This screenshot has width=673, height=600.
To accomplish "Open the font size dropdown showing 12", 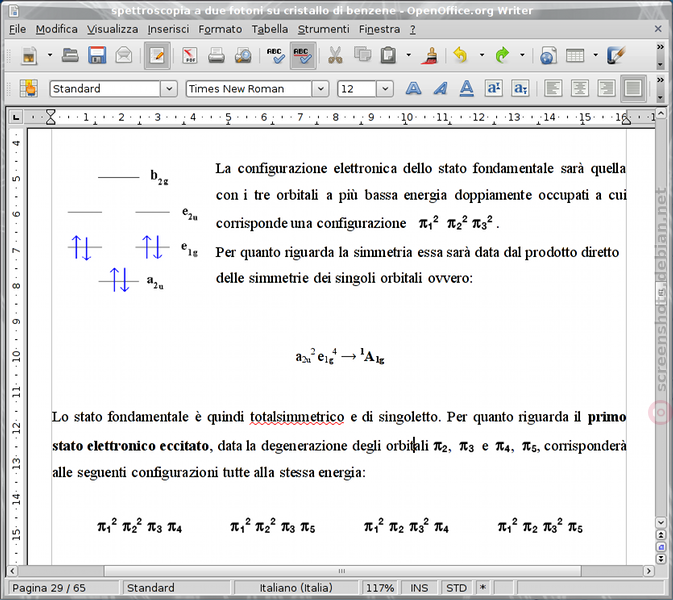I will (x=385, y=89).
